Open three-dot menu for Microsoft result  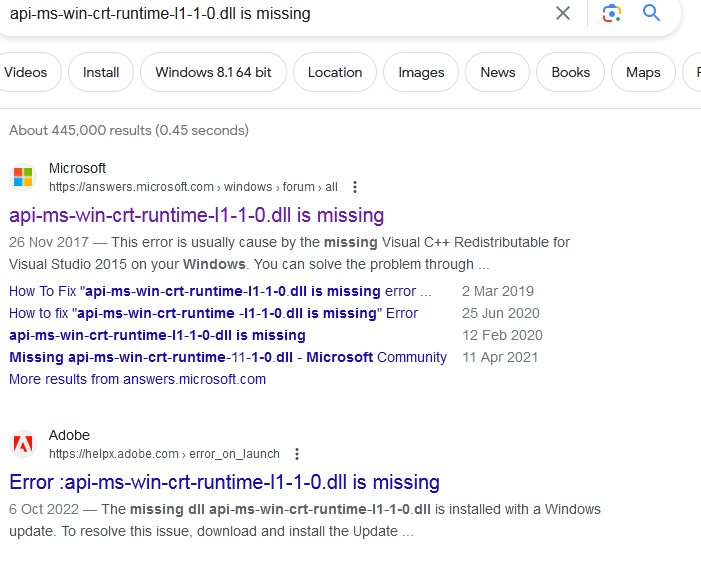pos(355,187)
